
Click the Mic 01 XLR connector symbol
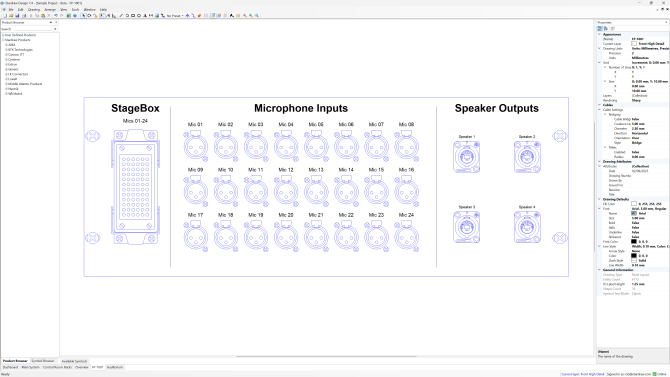coord(196,146)
